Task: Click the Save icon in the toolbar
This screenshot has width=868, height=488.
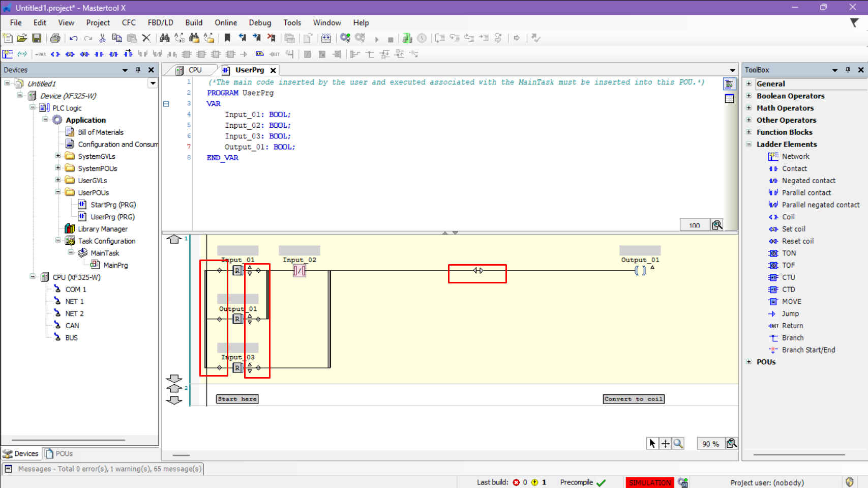Action: pyautogui.click(x=37, y=38)
